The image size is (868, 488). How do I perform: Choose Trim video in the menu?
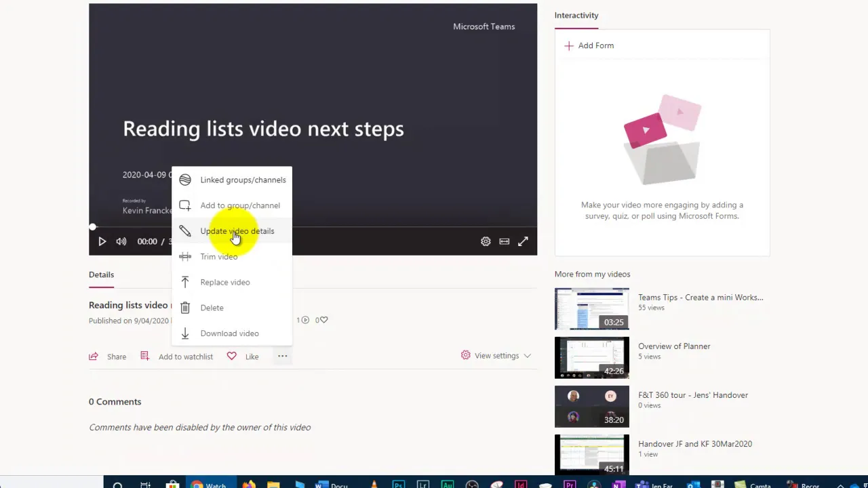(232, 257)
